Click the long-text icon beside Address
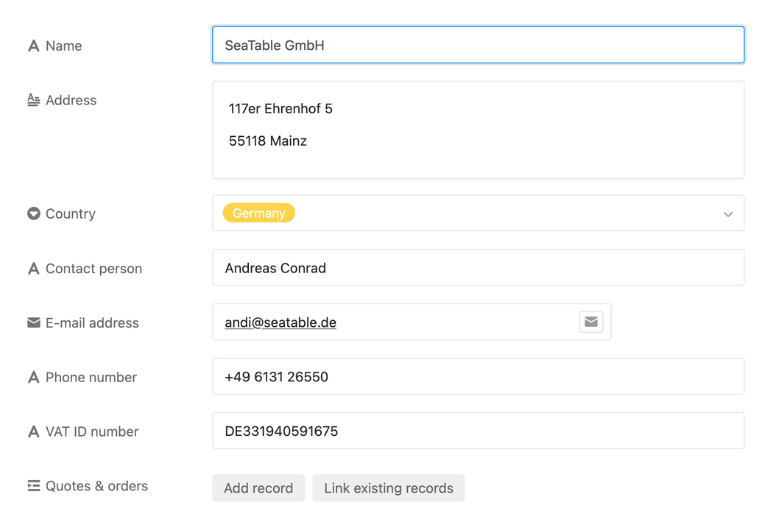Screen dimensions: 768x528 coord(33,100)
